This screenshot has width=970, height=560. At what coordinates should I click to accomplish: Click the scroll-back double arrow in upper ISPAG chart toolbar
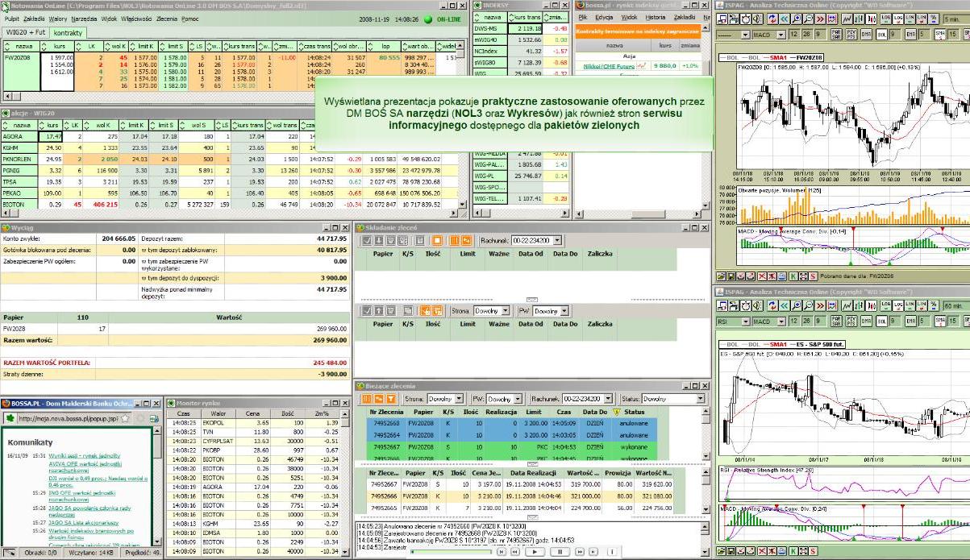click(785, 19)
